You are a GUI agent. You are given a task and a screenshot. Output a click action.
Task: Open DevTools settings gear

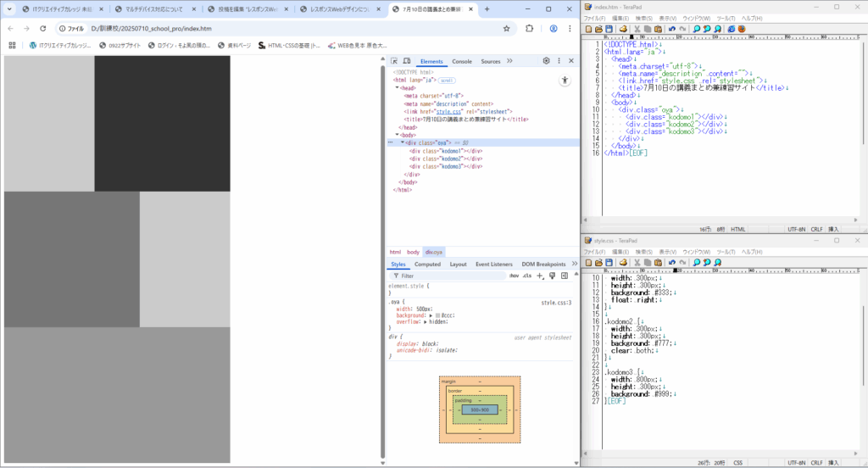click(x=546, y=61)
